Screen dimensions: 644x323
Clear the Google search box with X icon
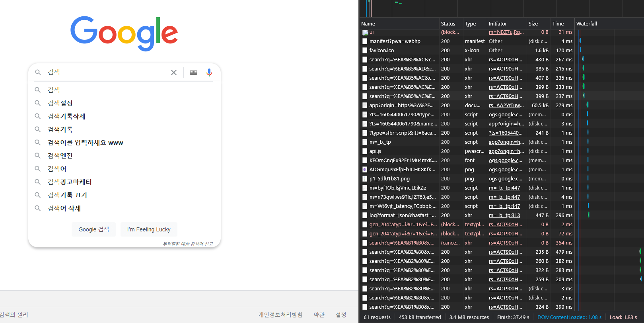point(174,72)
